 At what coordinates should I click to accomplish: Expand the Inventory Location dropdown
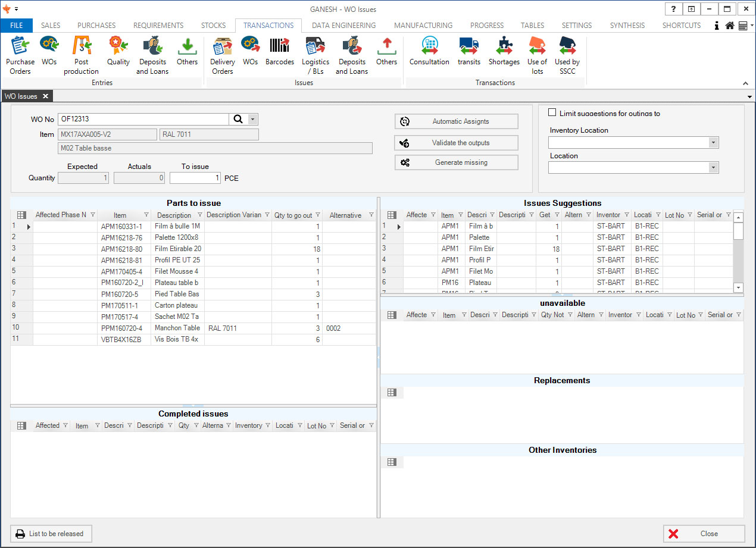[713, 143]
